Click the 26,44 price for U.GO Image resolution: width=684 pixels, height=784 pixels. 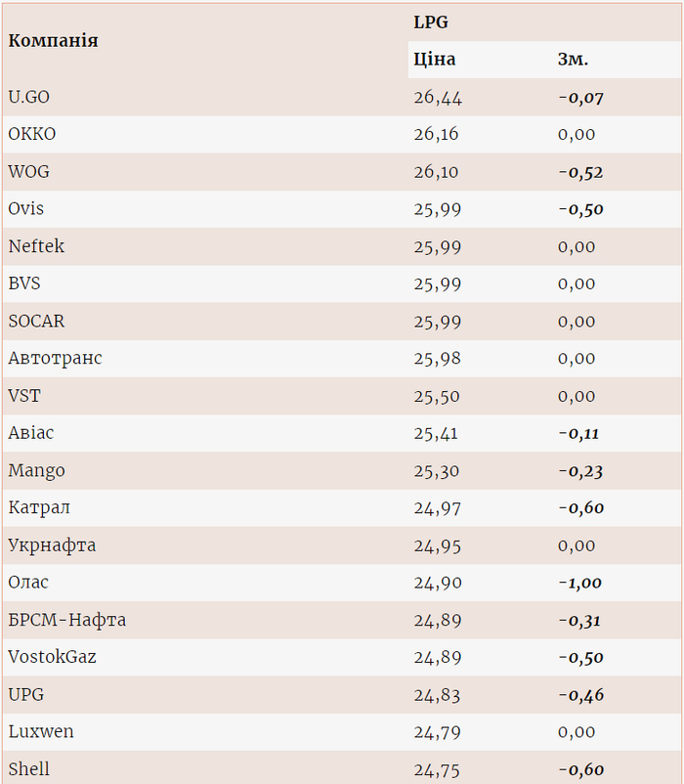(x=438, y=97)
